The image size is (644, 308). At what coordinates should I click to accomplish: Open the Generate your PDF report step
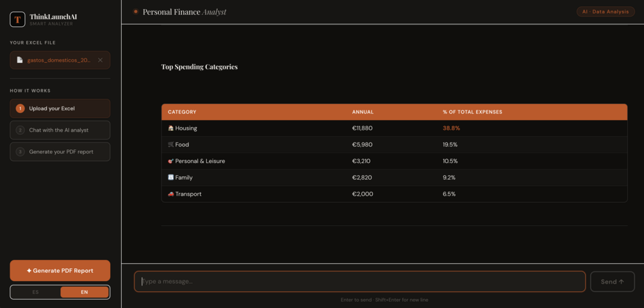coord(60,151)
